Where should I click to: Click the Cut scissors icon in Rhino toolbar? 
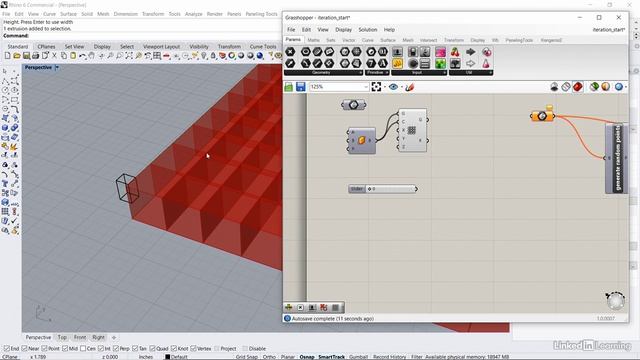point(54,56)
